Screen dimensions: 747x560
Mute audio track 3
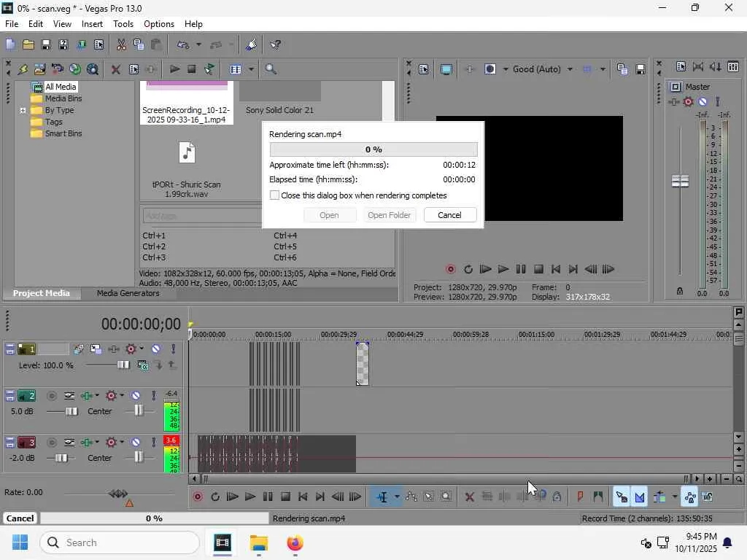[136, 443]
